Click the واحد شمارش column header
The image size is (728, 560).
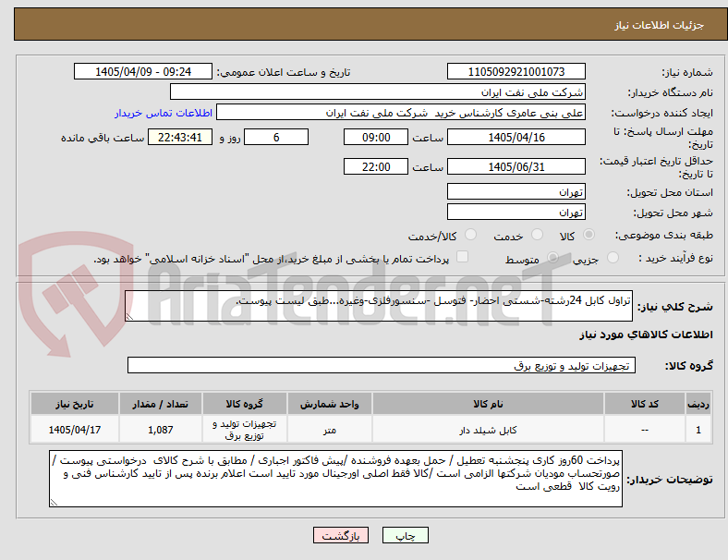(329, 404)
